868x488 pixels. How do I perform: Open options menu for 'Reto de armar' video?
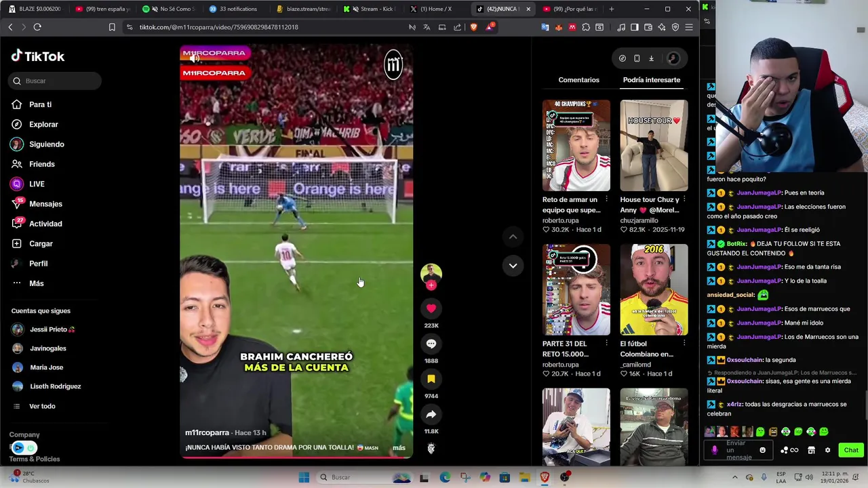(x=606, y=200)
